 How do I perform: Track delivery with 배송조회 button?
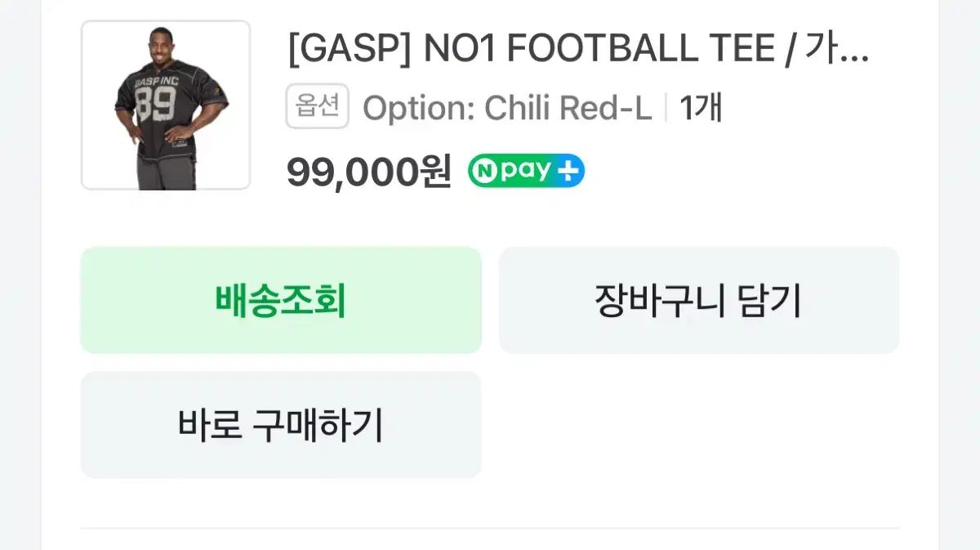tap(280, 301)
